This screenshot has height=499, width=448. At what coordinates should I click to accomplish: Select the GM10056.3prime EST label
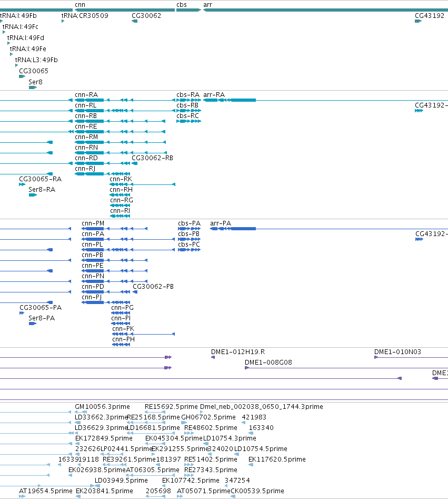click(x=102, y=407)
